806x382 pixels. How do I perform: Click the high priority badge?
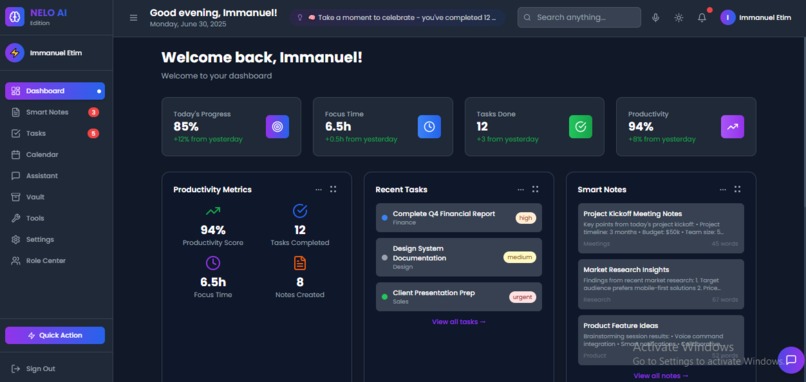tap(526, 218)
